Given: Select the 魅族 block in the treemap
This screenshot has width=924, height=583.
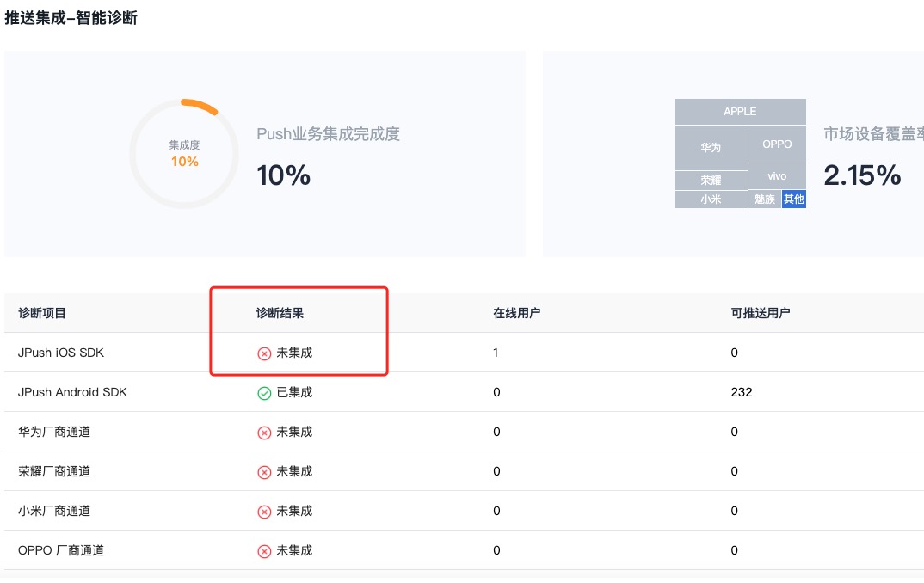Looking at the screenshot, I should click(x=764, y=199).
